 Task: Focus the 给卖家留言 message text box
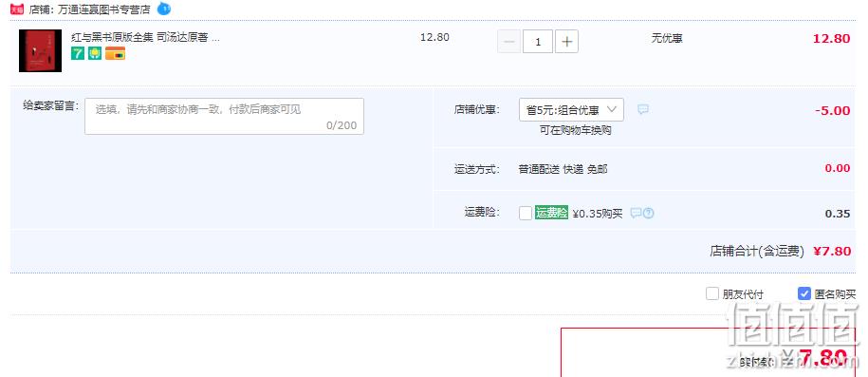click(x=224, y=117)
